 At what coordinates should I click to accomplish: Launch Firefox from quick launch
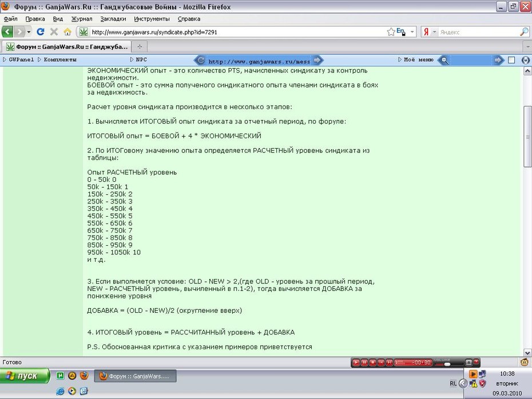pos(84,375)
